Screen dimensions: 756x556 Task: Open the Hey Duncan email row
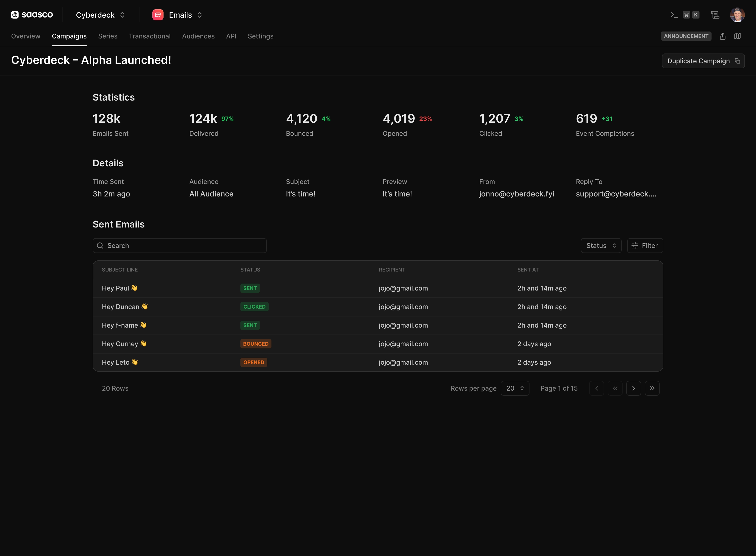378,306
